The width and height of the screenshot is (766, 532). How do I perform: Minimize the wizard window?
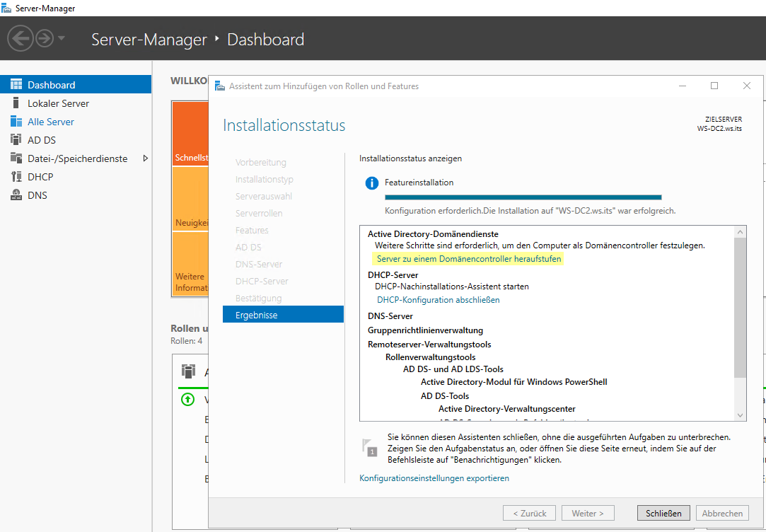683,86
